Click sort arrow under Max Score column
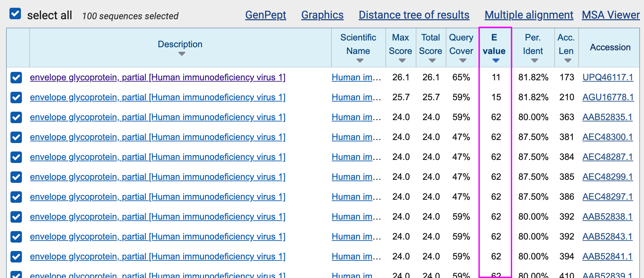Viewport: 644px width, 278px height. (x=402, y=61)
